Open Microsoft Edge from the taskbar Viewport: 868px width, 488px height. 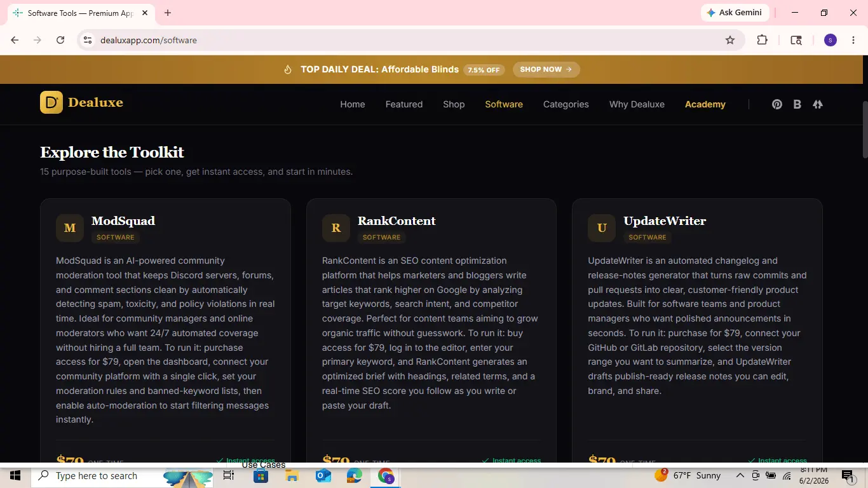point(355,475)
